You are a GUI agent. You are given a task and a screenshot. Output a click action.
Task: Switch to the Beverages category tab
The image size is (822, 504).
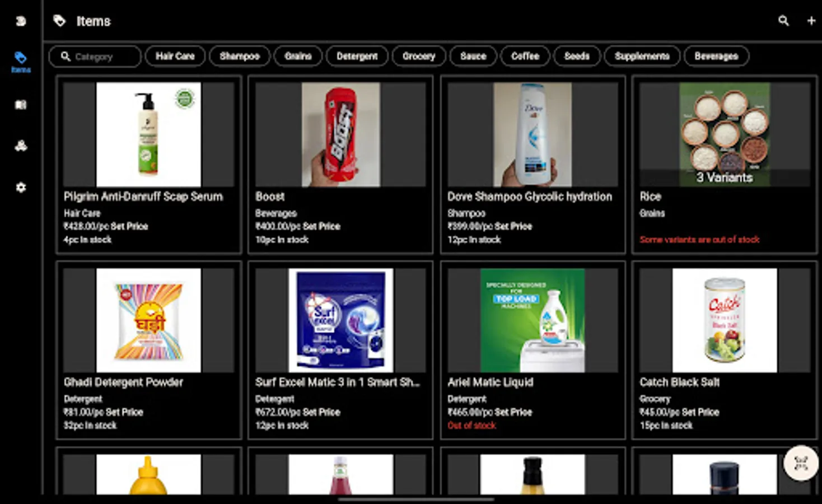(717, 56)
